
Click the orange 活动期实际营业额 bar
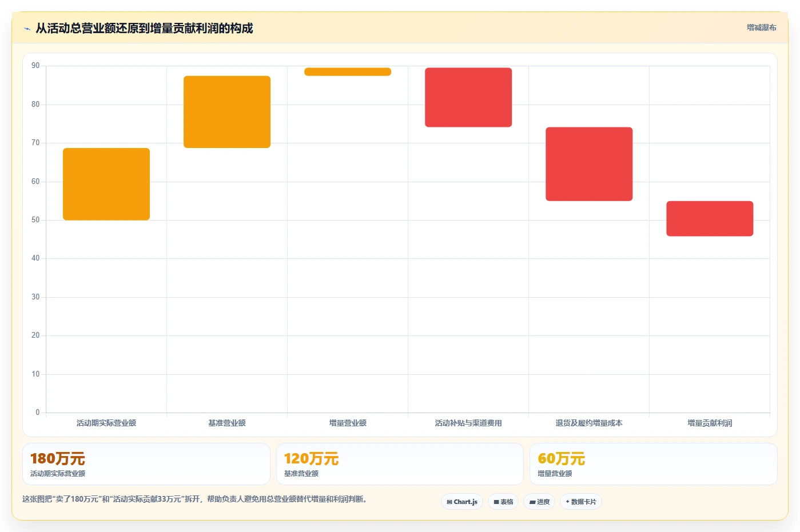pos(106,184)
